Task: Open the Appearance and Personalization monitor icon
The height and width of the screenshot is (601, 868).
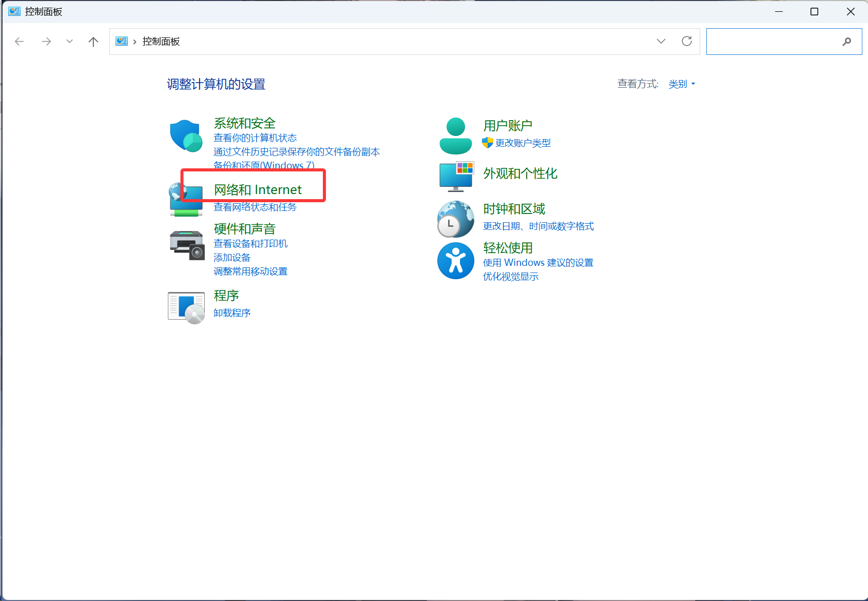Action: [x=456, y=176]
